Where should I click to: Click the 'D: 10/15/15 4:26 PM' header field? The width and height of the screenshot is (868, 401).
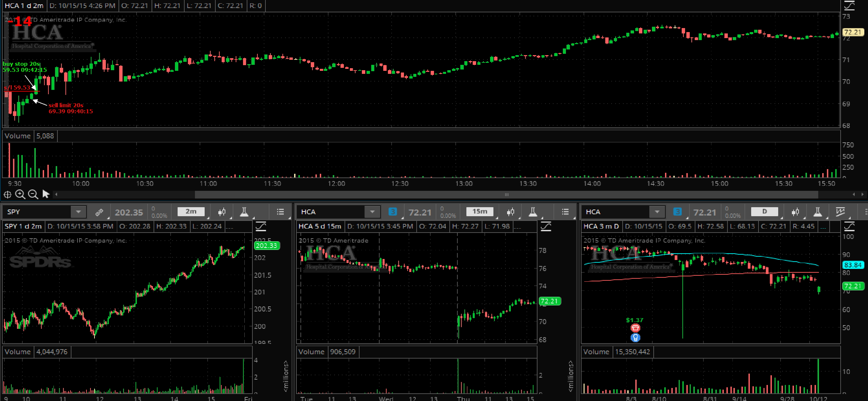click(82, 5)
